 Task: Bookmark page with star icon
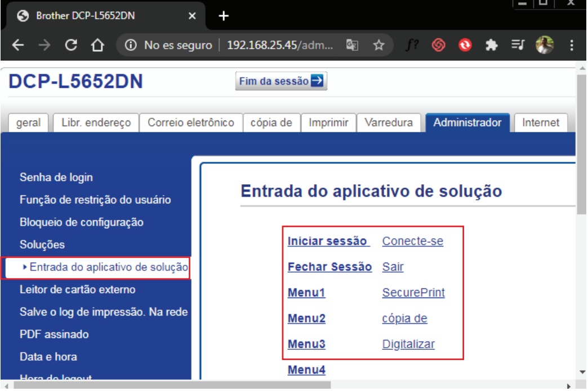click(x=379, y=46)
